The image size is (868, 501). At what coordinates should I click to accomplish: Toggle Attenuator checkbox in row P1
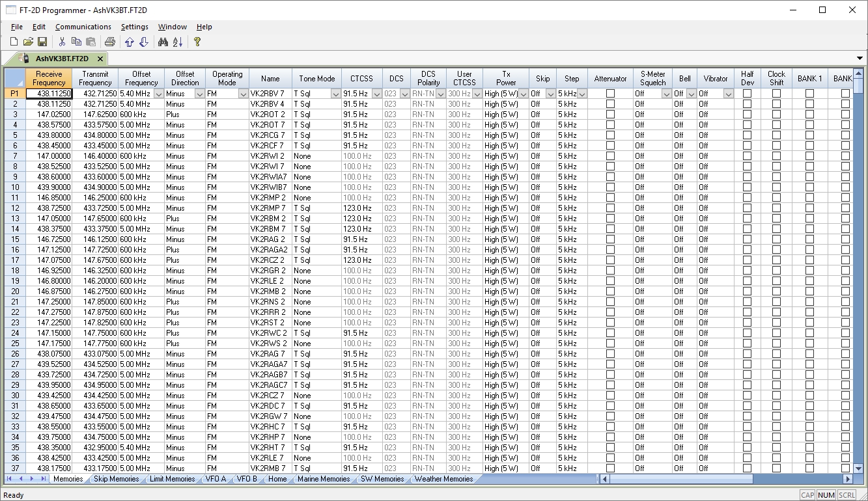coord(610,94)
